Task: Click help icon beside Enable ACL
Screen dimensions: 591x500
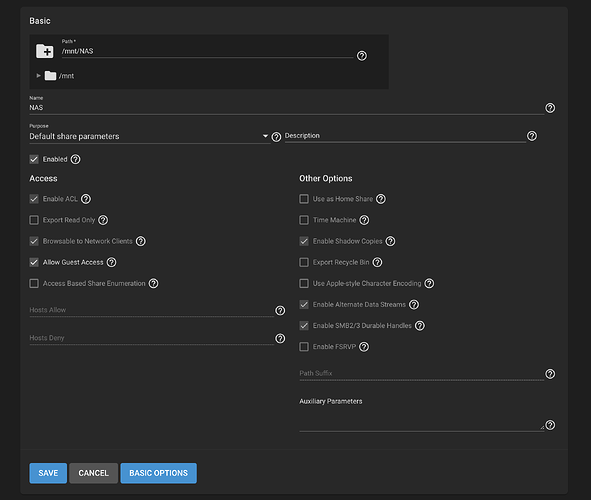Action: pos(86,199)
